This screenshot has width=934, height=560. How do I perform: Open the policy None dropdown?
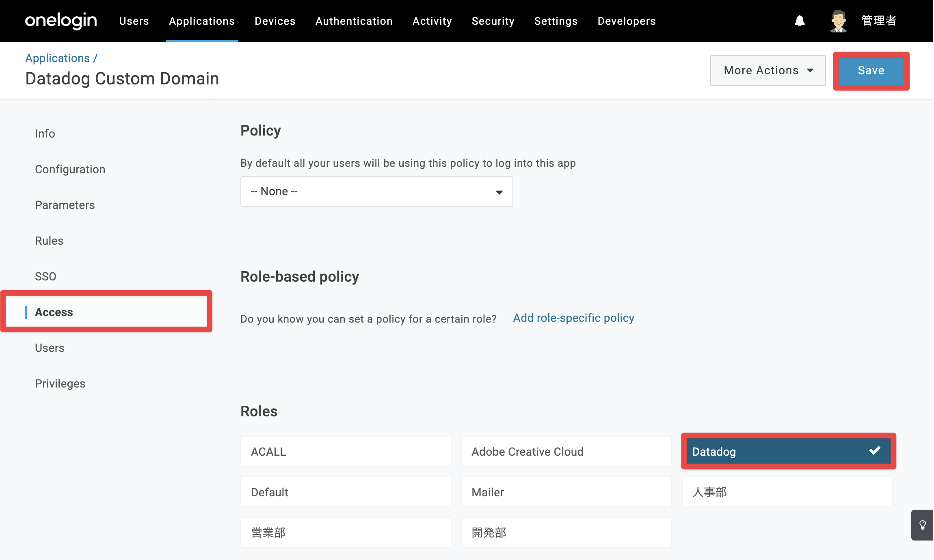(376, 192)
